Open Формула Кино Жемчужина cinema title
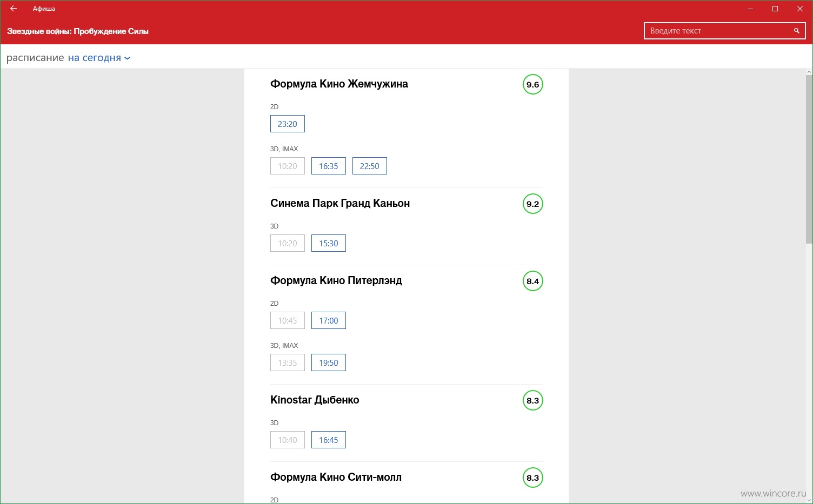Image resolution: width=813 pixels, height=504 pixels. click(x=339, y=84)
